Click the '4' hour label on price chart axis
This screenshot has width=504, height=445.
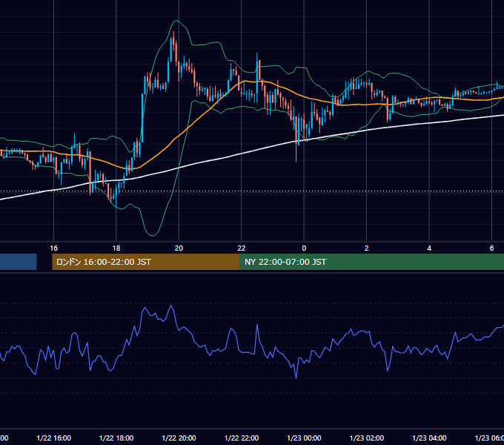click(x=429, y=248)
